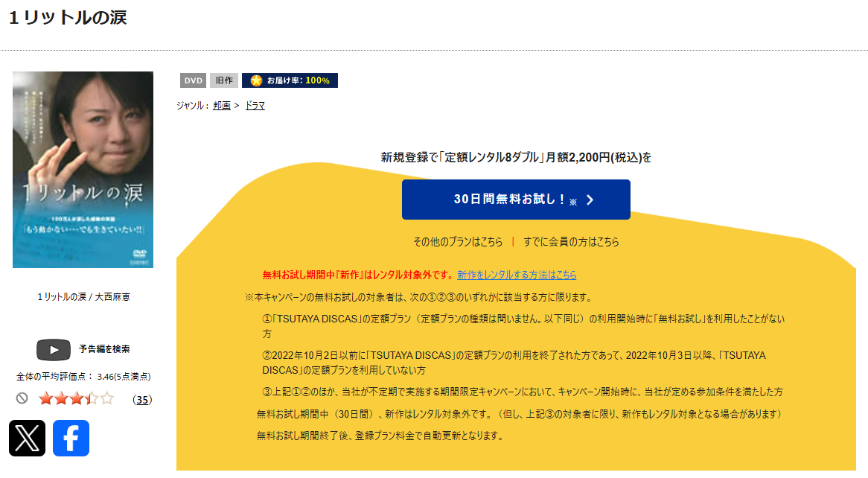Open the 邦画 genre breadcrumb

221,105
